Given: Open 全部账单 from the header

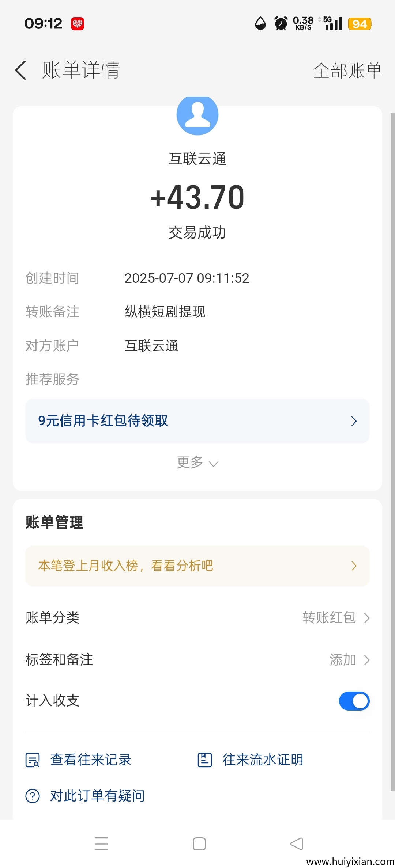Looking at the screenshot, I should pyautogui.click(x=347, y=71).
